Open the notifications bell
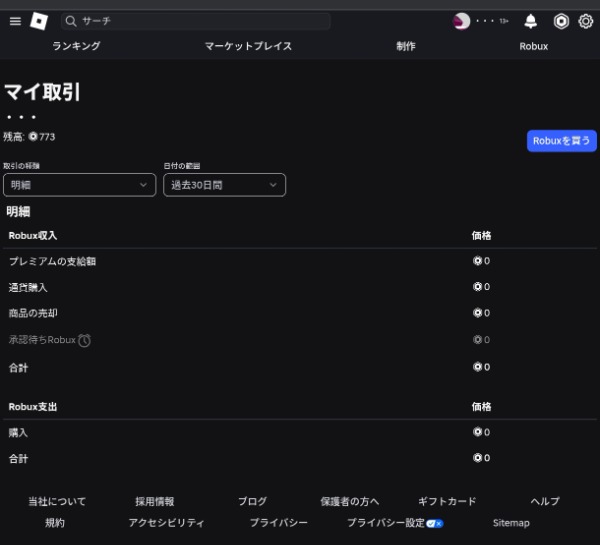 [531, 21]
